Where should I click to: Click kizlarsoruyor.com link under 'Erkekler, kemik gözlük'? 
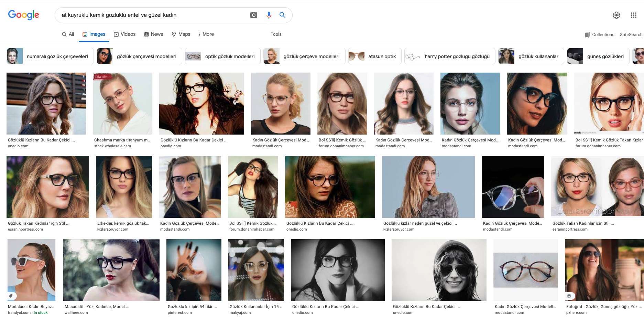coord(113,229)
